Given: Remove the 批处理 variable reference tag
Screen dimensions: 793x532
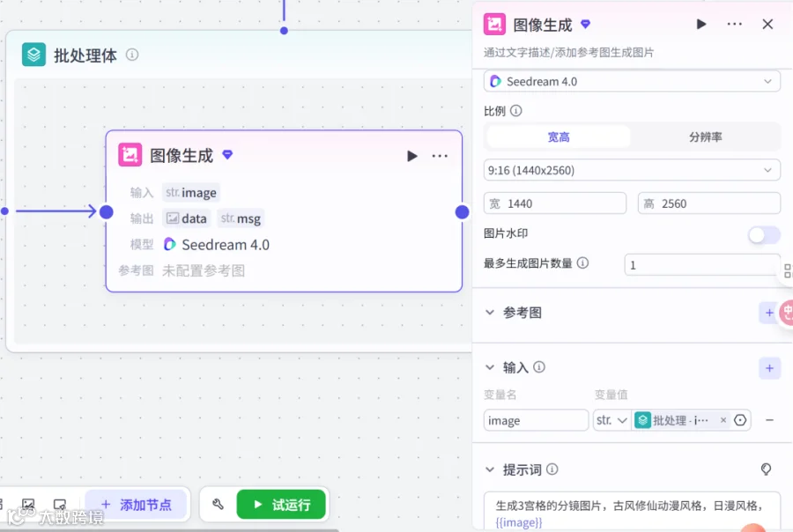Looking at the screenshot, I should (x=723, y=420).
